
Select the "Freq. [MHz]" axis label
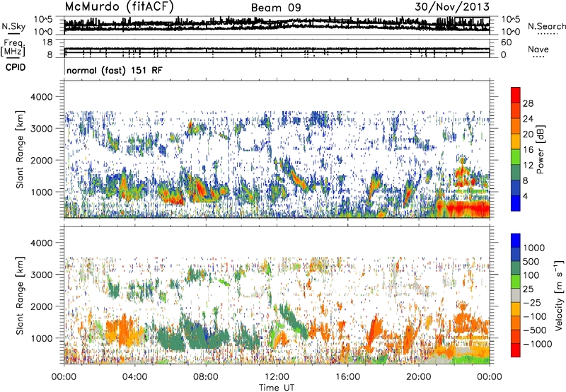tap(13, 47)
